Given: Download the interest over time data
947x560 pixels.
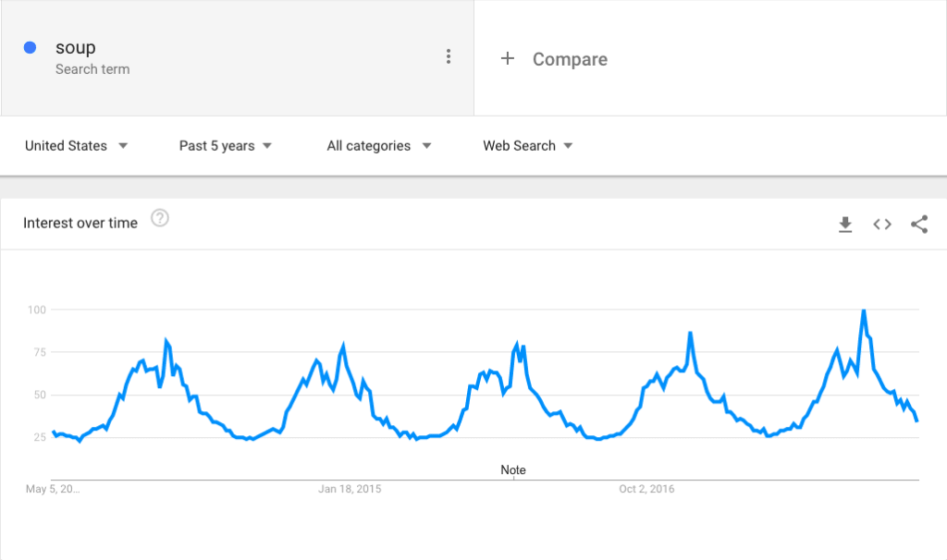Looking at the screenshot, I should 845,225.
